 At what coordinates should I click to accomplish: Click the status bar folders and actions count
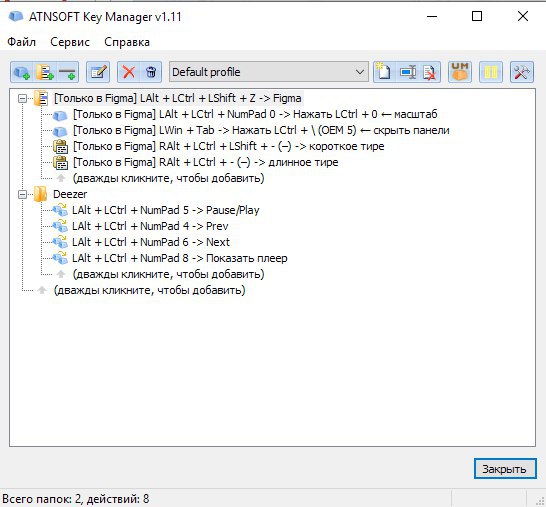(76, 499)
